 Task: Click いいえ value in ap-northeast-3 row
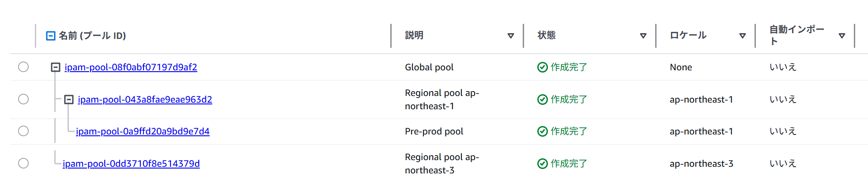point(783,164)
